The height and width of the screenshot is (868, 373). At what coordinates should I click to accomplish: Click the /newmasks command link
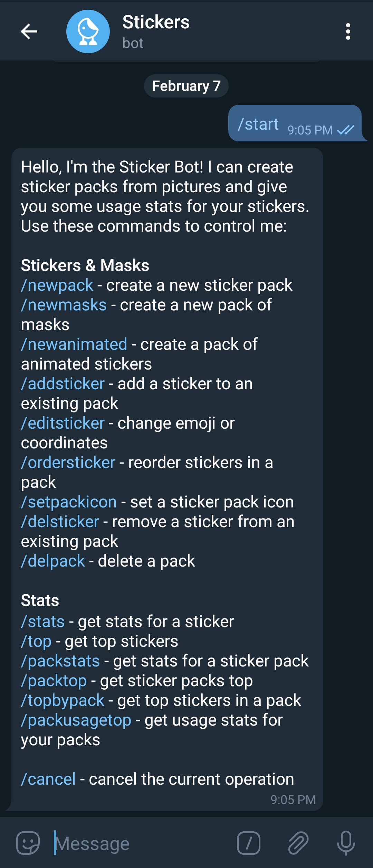point(64,305)
